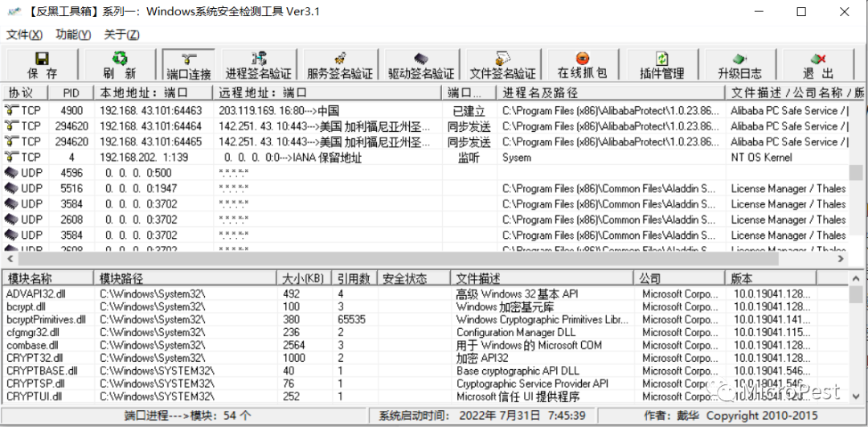The width and height of the screenshot is (868, 427).
Task: Click the module list vertical scrollbar thumb
Action: pyautogui.click(x=856, y=295)
